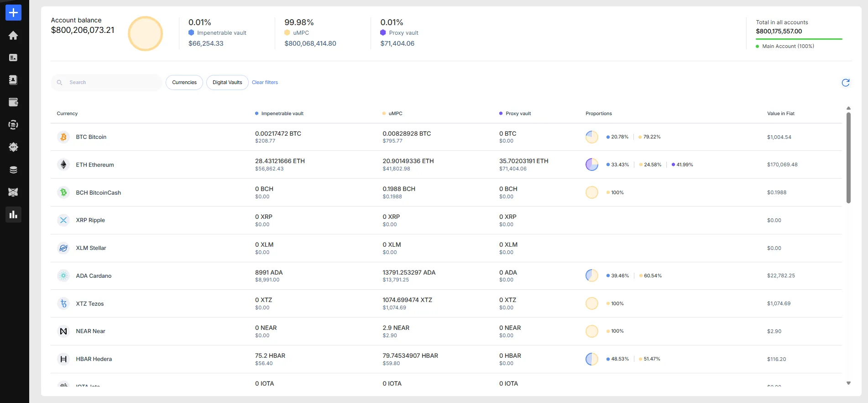Click the Bitcoin proportions pie chart
Screen dimensions: 868x403
[x=592, y=137]
